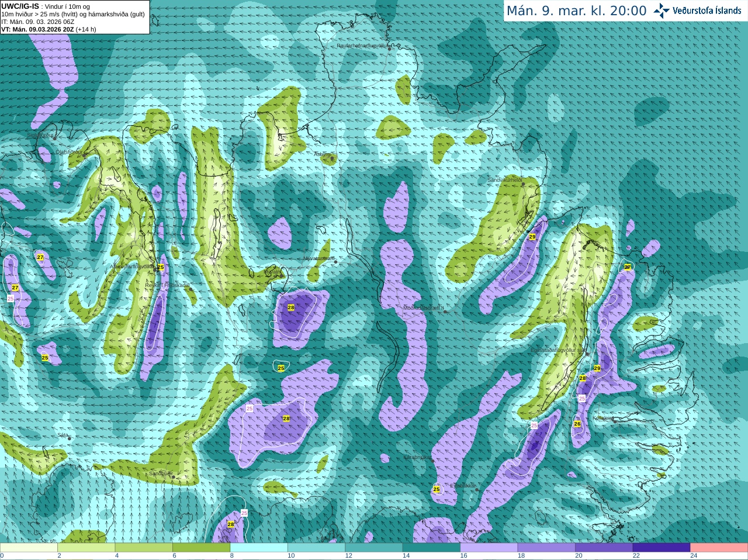The image size is (748, 560).
Task: Select the 18–20 m/s legend color segment
Action: pyautogui.click(x=546, y=548)
